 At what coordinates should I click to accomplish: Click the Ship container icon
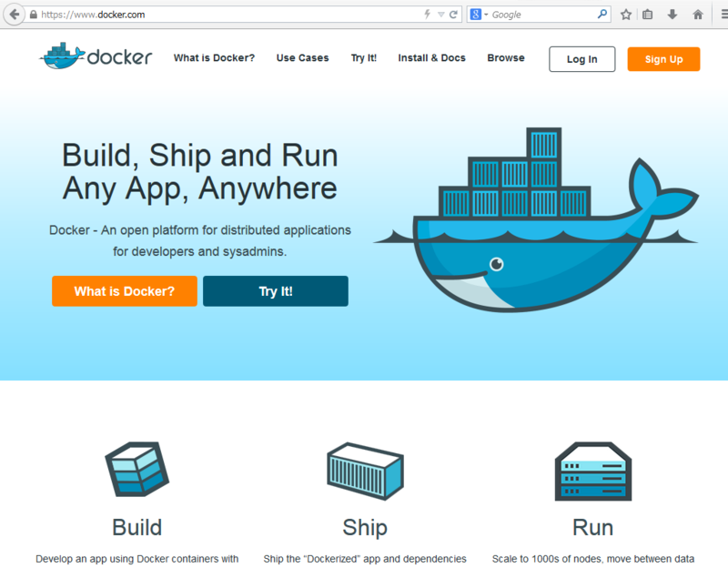[x=366, y=471]
